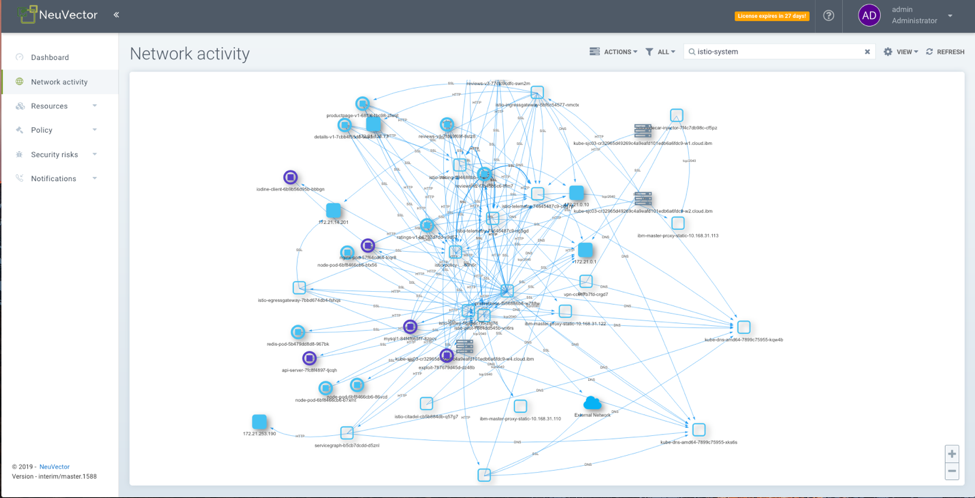The height and width of the screenshot is (498, 975).
Task: Open the VIEW settings dropdown
Action: click(900, 52)
